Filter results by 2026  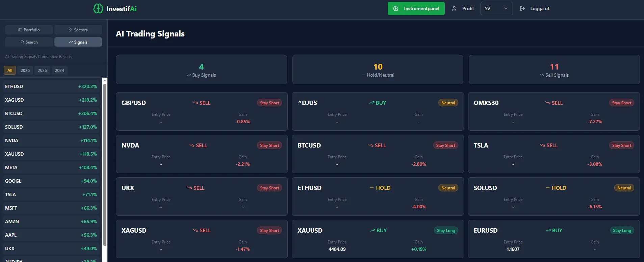25,70
